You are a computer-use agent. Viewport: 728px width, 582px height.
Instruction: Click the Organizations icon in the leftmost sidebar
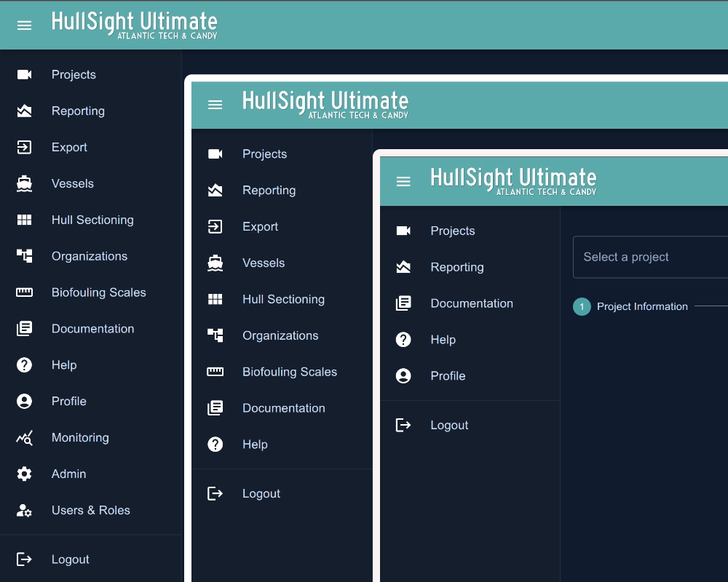[24, 256]
